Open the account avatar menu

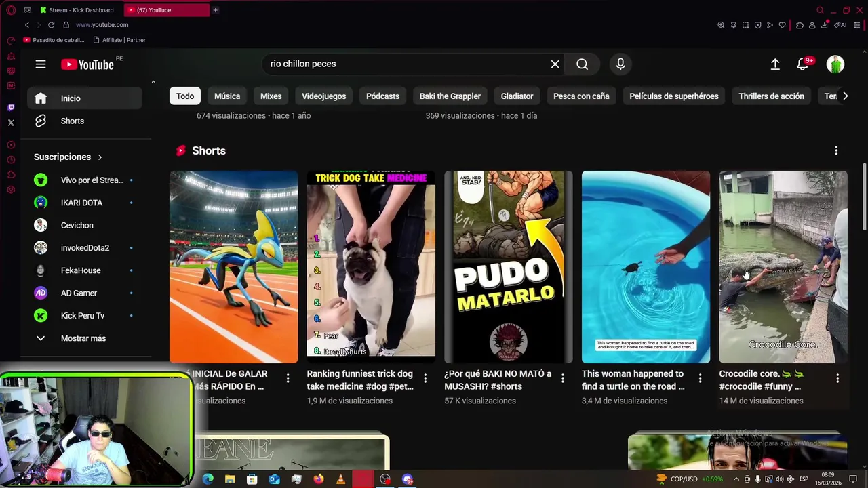click(835, 64)
